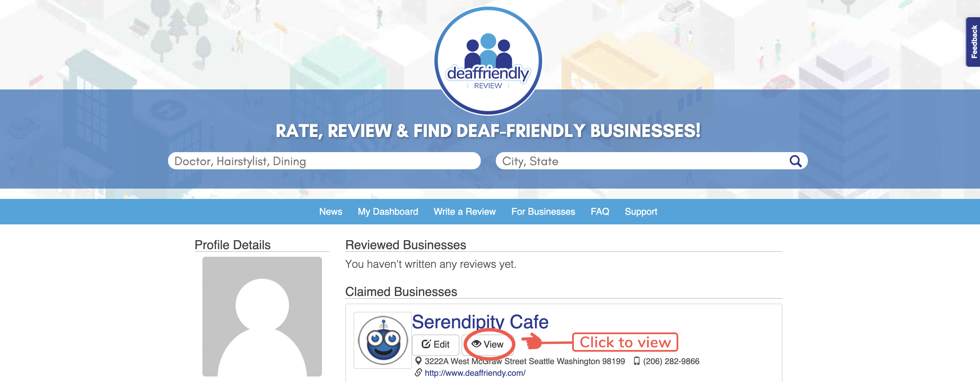Screen dimensions: 980x382
Task: Open the News menu item
Action: click(x=331, y=211)
